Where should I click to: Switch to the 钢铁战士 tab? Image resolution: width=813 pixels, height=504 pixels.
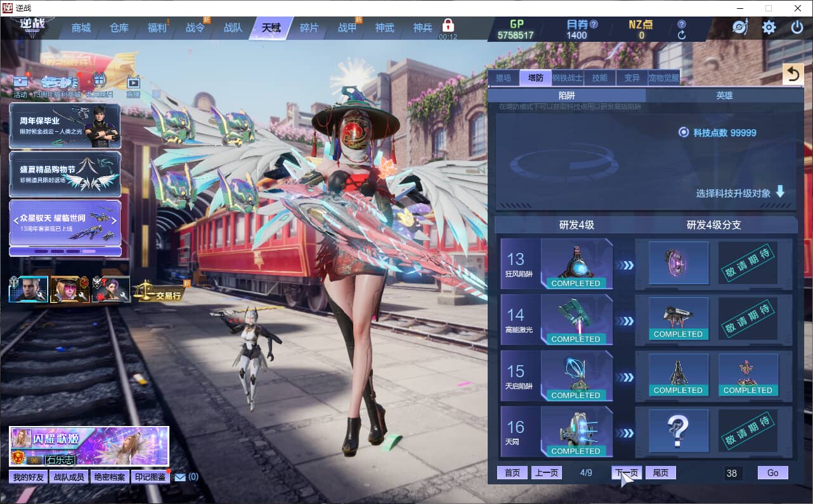567,78
